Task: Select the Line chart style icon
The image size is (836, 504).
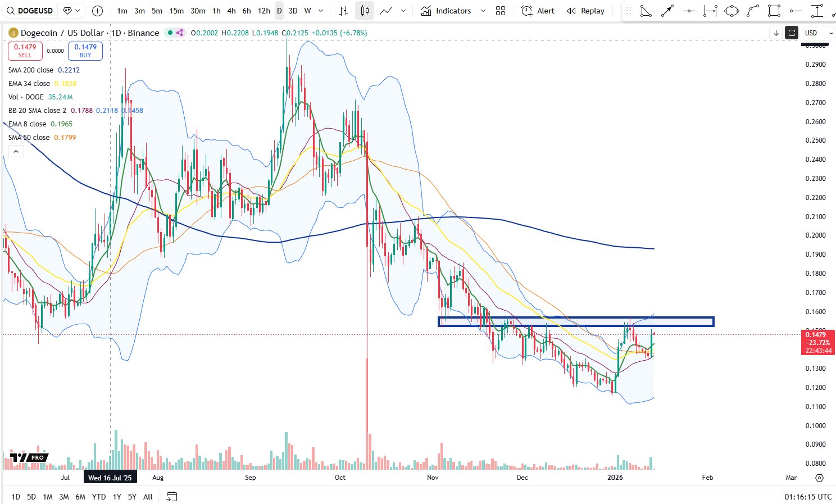Action: (386, 11)
